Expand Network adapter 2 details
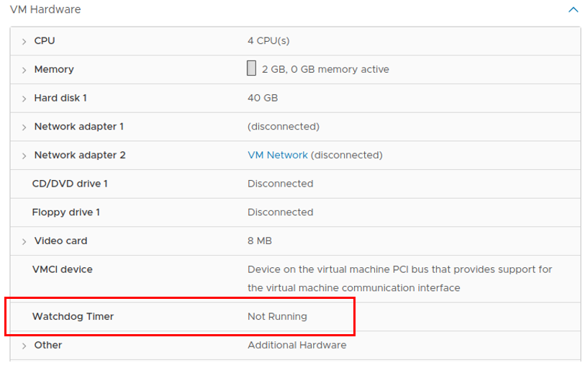This screenshot has width=588, height=368. click(x=24, y=156)
